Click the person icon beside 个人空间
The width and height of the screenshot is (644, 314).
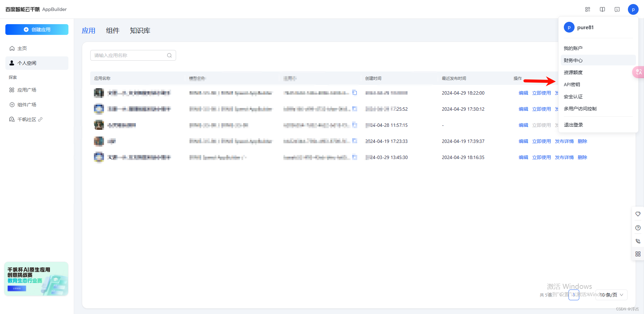click(12, 63)
